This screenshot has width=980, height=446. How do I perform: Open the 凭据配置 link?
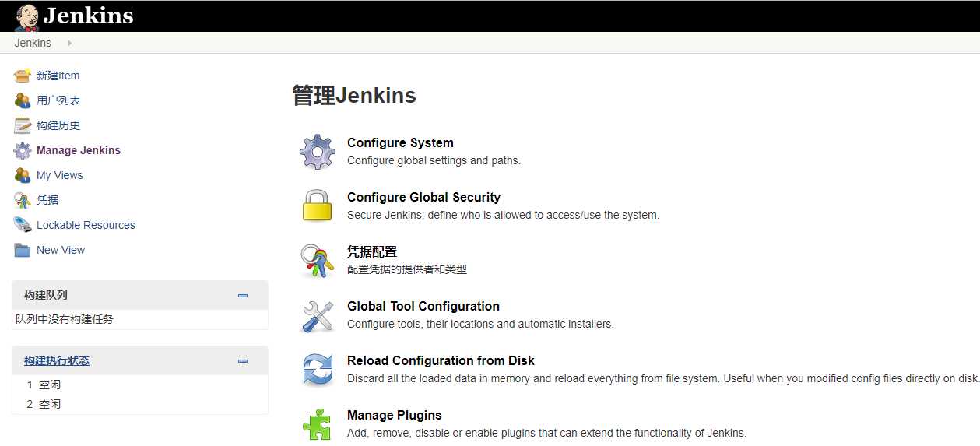tap(372, 251)
